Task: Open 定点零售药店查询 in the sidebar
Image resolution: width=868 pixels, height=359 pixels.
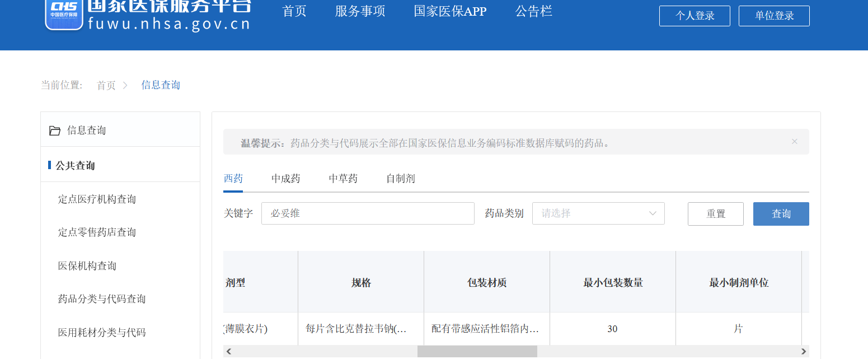Action: coord(97,232)
